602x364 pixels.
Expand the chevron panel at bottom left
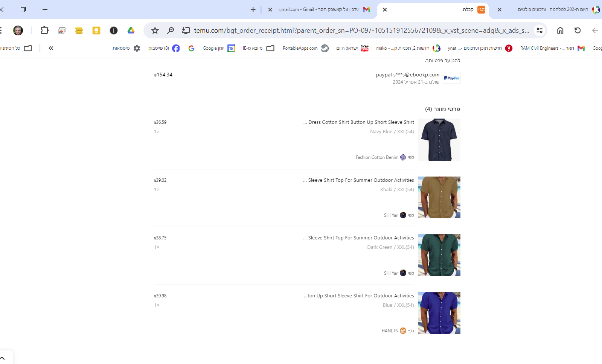[x=3, y=358]
